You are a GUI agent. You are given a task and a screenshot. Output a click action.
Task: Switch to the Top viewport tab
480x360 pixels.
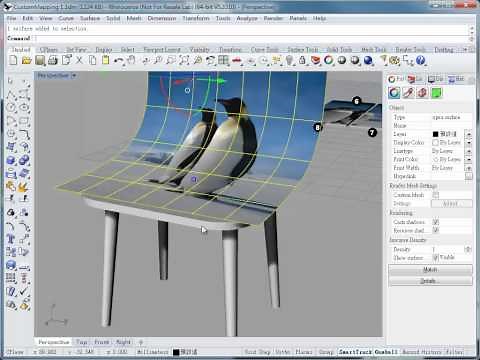click(81, 342)
